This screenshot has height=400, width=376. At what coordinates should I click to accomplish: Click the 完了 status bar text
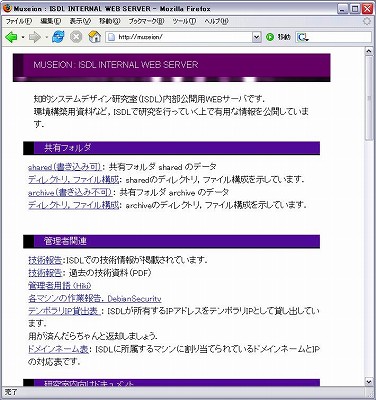click(11, 393)
